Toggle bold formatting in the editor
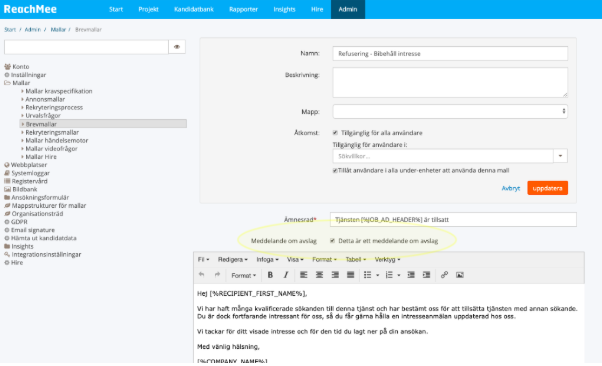 tap(270, 275)
